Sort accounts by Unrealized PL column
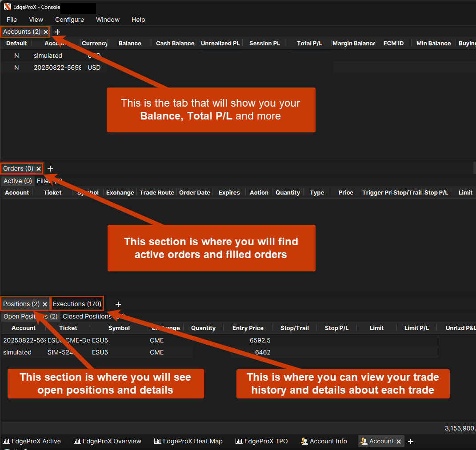This screenshot has height=450, width=476. [x=220, y=44]
